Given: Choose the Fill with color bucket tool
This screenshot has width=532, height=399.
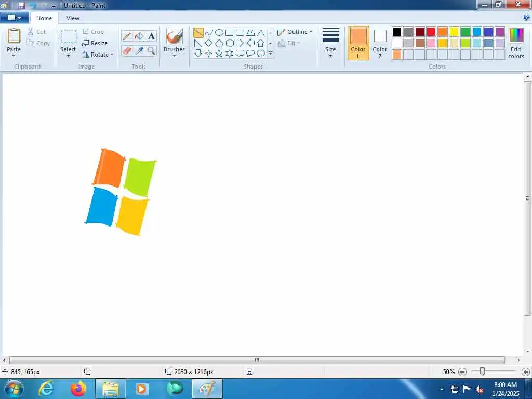Looking at the screenshot, I should [139, 36].
